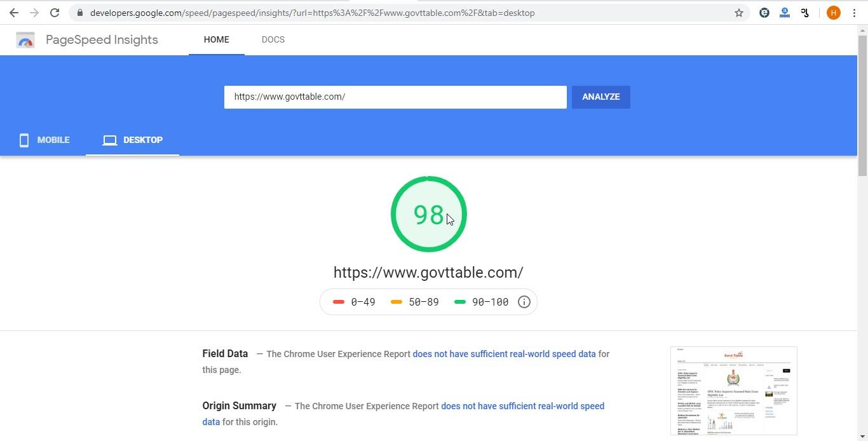The image size is (868, 441).
Task: Click the website preview thumbnail
Action: pos(733,391)
